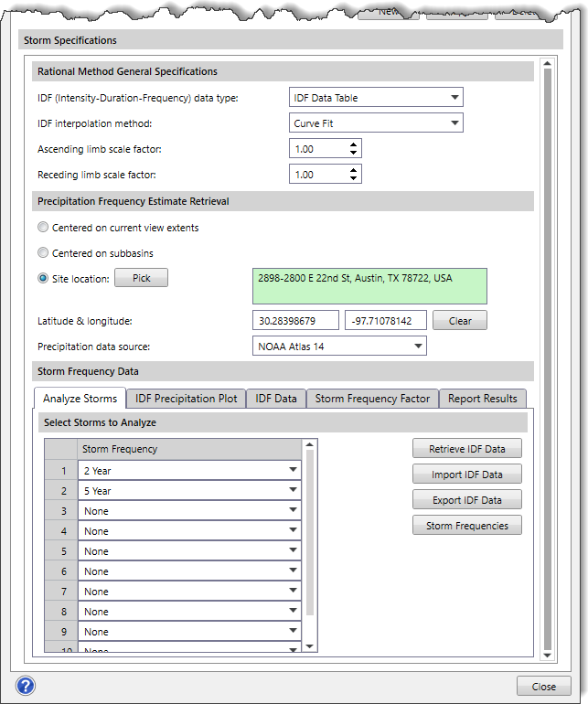This screenshot has width=588, height=704.
Task: Click the longitude field -97.71078142
Action: (386, 321)
